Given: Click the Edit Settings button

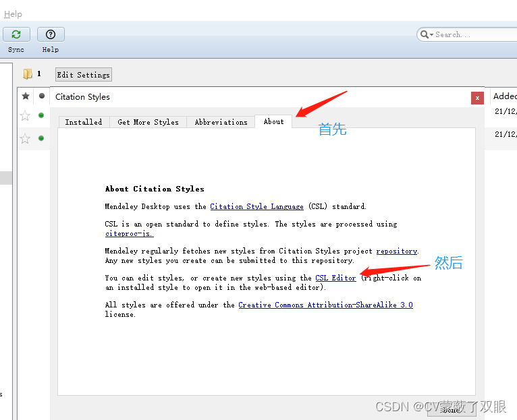Looking at the screenshot, I should tap(84, 75).
